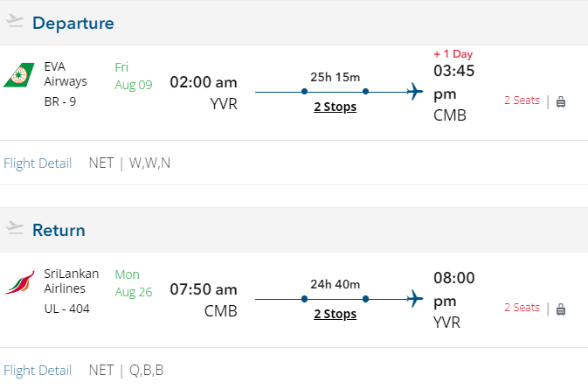This screenshot has height=389, width=588.
Task: Click the 2 Seats label on the return flight
Action: pyautogui.click(x=522, y=307)
